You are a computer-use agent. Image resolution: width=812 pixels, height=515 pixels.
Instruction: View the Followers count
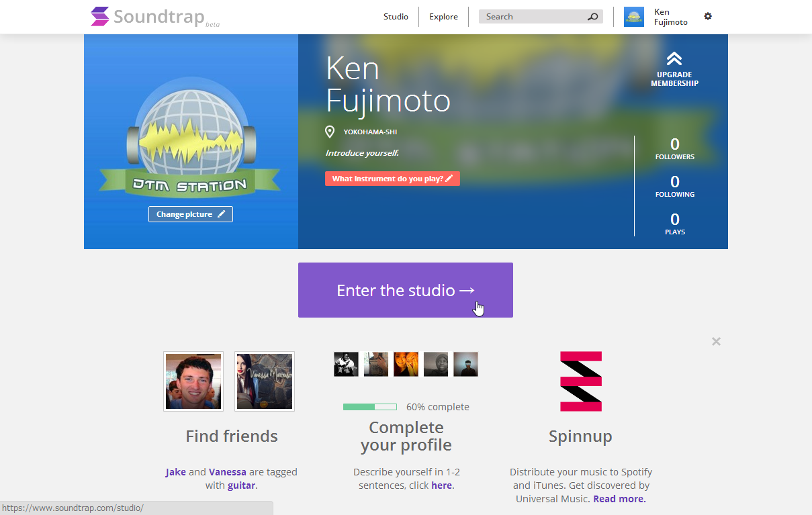675,148
